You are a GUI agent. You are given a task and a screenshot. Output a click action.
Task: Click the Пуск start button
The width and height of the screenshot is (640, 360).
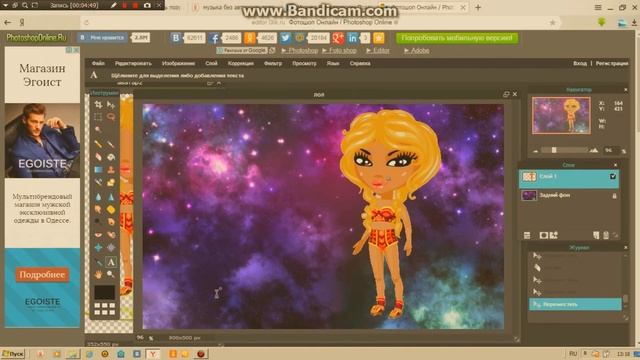[x=13, y=354]
